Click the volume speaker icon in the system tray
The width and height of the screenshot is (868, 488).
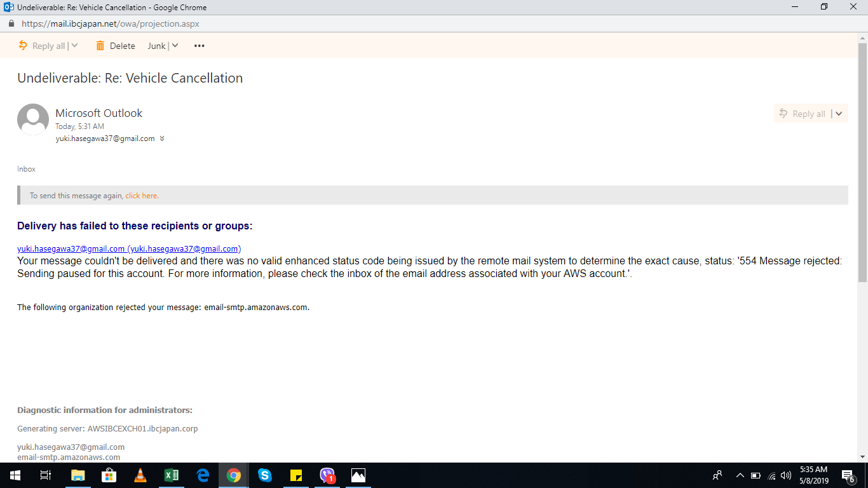[786, 475]
